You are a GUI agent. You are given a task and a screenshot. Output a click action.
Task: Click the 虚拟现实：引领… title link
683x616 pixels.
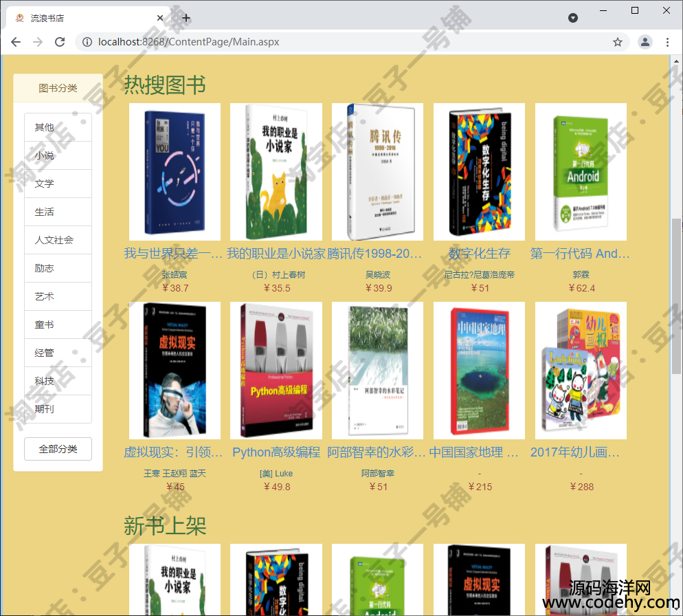(x=173, y=452)
